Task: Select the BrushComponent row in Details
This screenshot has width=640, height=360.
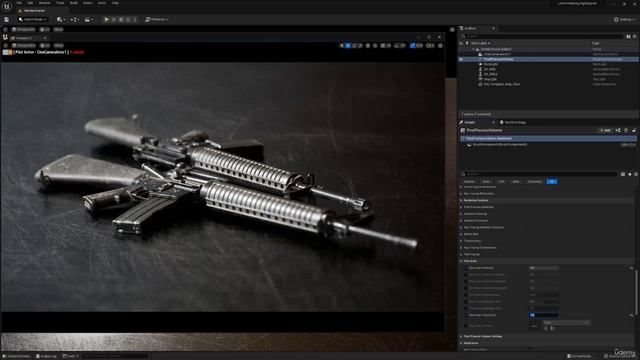Action: pos(549,144)
